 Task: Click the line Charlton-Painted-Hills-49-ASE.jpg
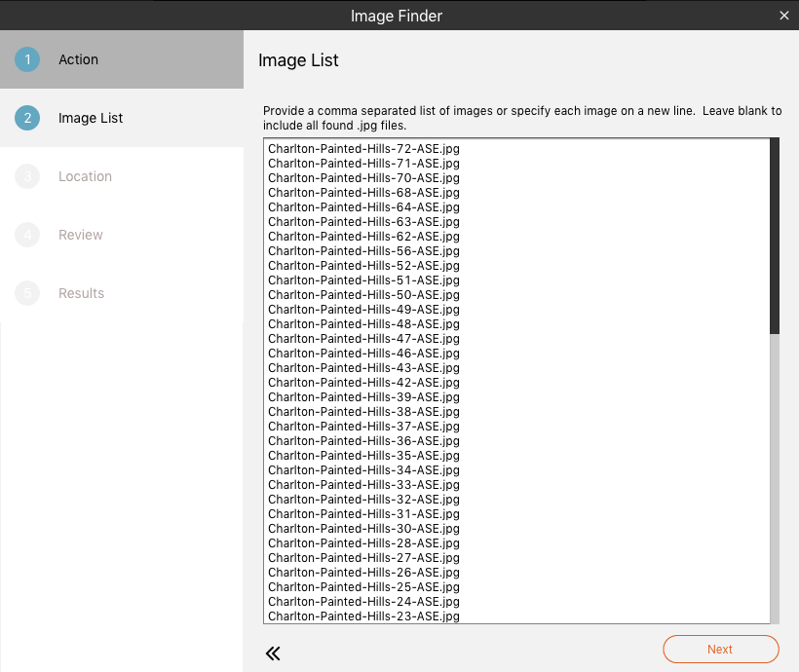pyautogui.click(x=363, y=310)
